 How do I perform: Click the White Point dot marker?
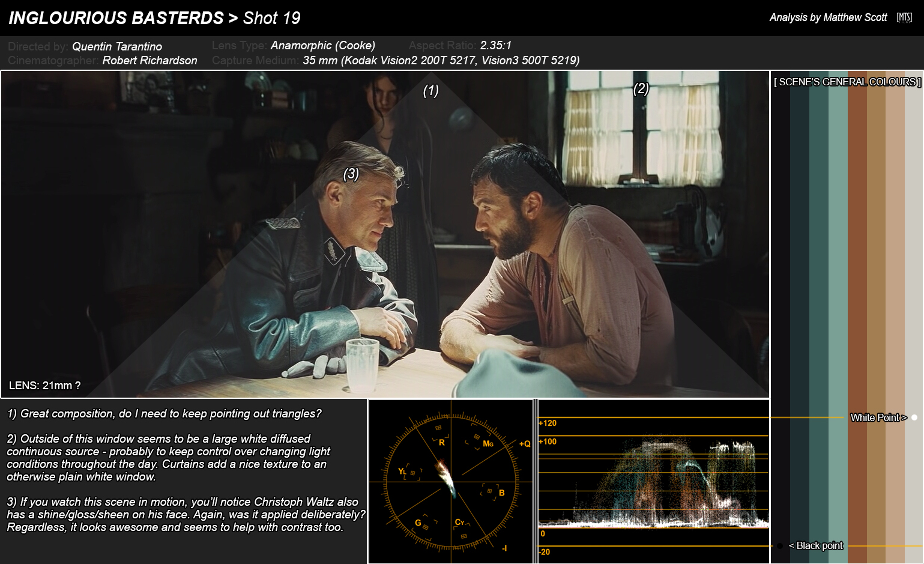(914, 417)
